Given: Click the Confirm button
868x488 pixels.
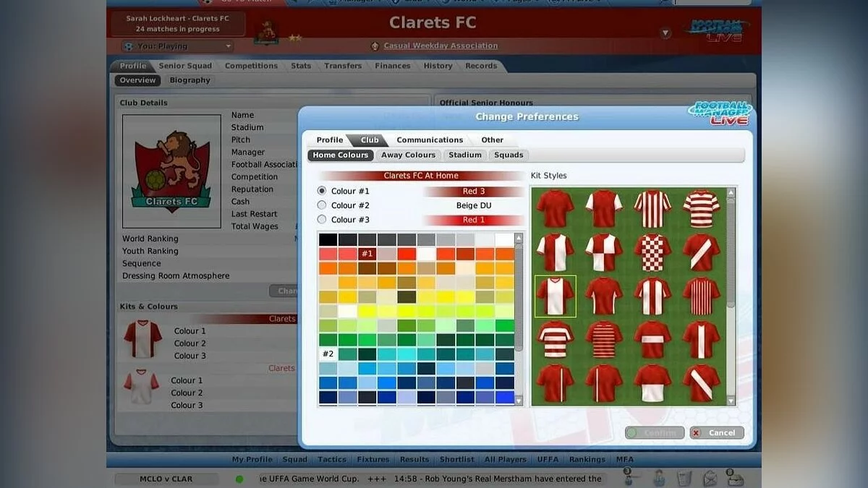Looking at the screenshot, I should point(655,433).
